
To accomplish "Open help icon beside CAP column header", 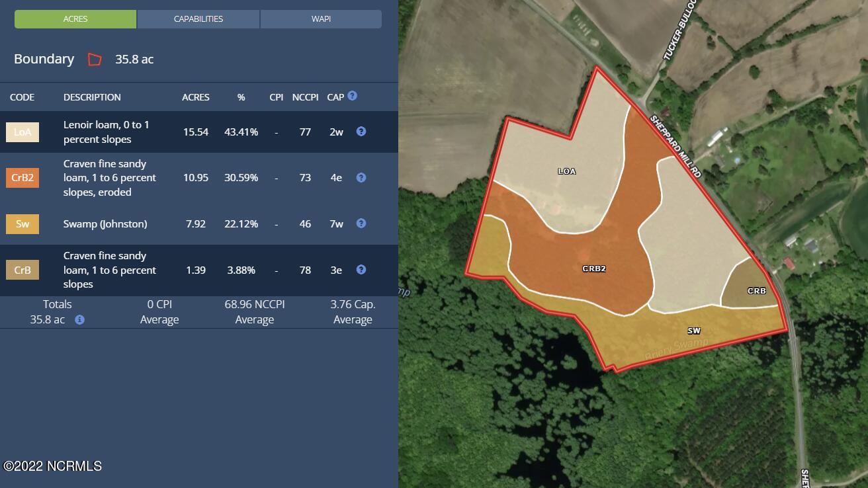I will pyautogui.click(x=352, y=96).
